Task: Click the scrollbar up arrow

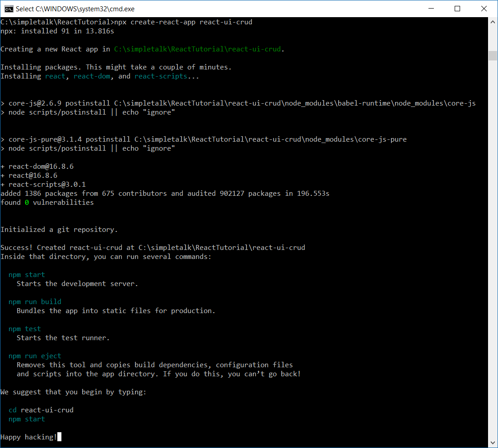Action: (493, 22)
